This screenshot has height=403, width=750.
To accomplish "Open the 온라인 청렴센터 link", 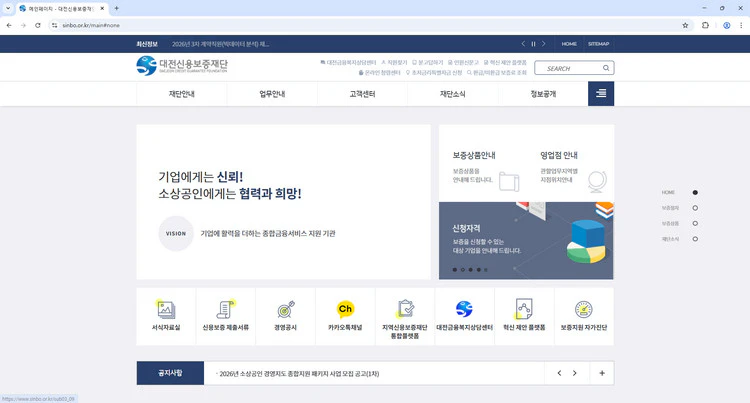I will [x=379, y=73].
